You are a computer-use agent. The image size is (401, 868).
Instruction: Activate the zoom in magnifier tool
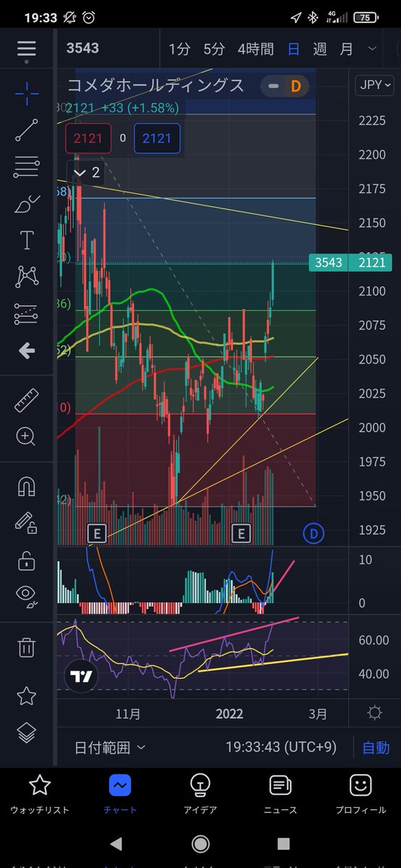[27, 436]
